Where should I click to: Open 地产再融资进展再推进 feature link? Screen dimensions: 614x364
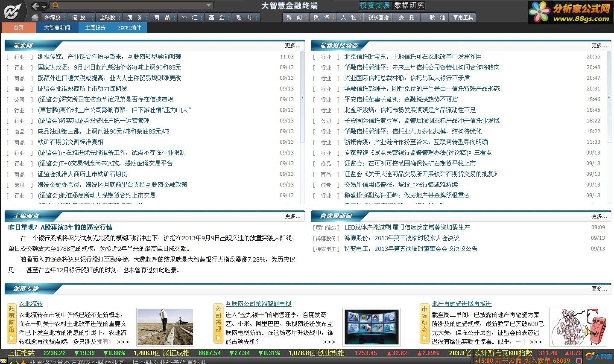462,304
